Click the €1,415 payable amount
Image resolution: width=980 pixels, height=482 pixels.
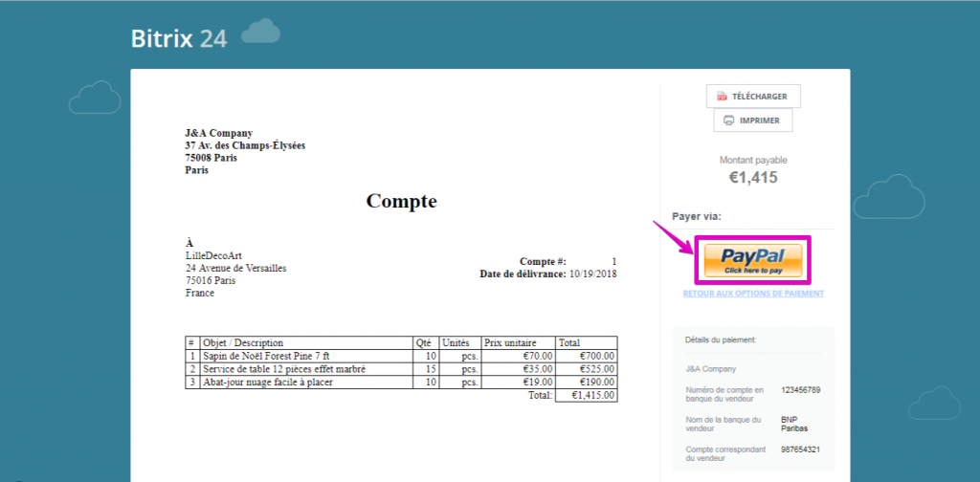tap(753, 177)
